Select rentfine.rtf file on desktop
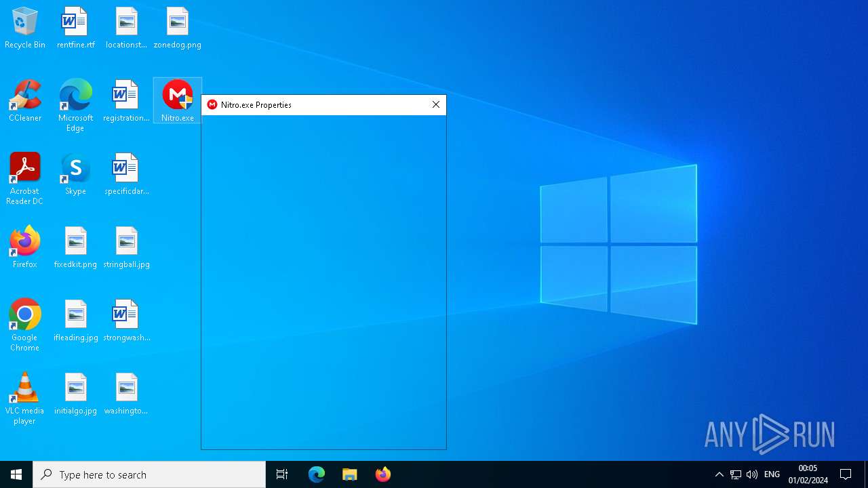 (x=76, y=28)
